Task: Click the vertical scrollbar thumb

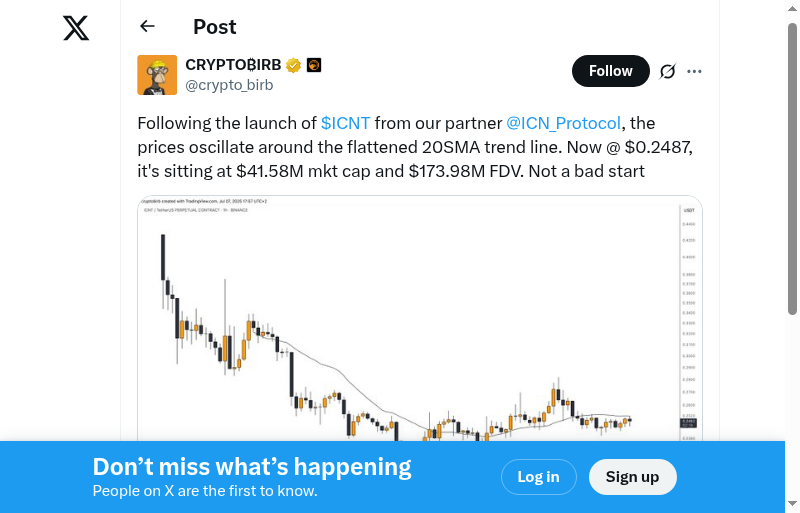Action: click(793, 170)
